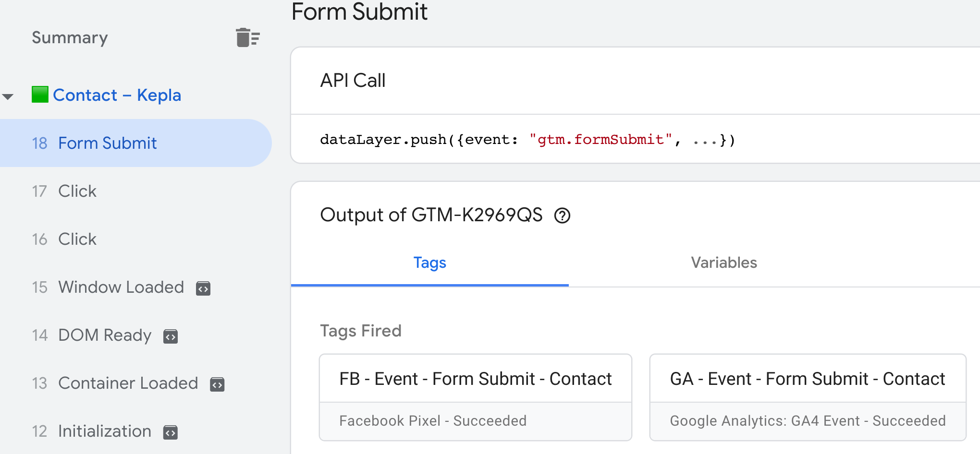
Task: Click the green square page icon
Action: pyautogui.click(x=40, y=95)
